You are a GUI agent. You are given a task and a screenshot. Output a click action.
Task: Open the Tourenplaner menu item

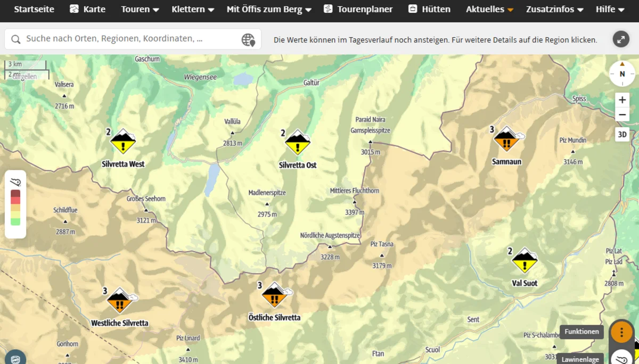(358, 9)
